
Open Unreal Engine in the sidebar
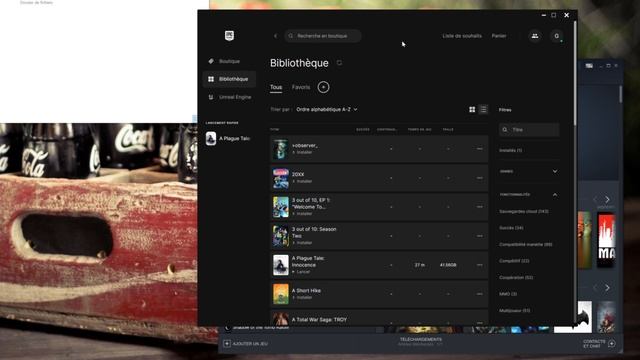pyautogui.click(x=229, y=97)
